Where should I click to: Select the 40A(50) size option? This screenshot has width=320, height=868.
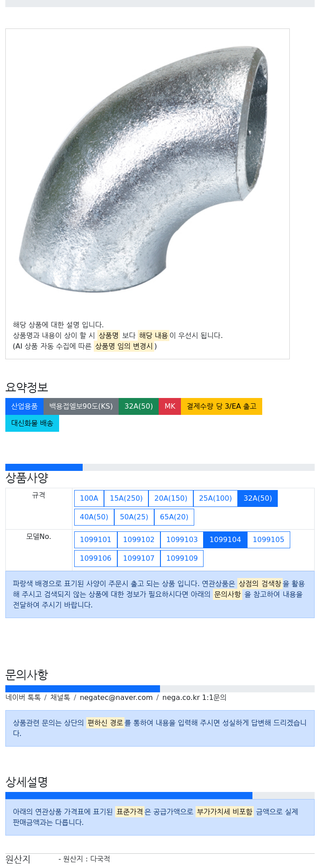pos(94,517)
